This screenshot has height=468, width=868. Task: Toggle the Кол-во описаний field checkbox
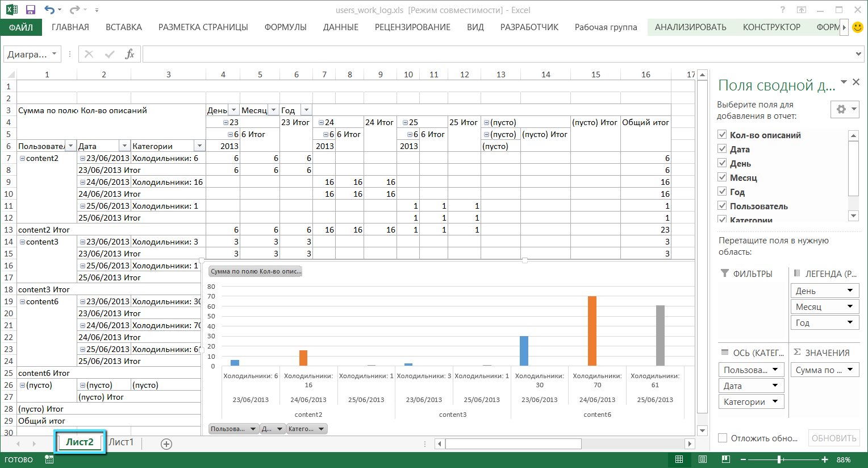722,134
